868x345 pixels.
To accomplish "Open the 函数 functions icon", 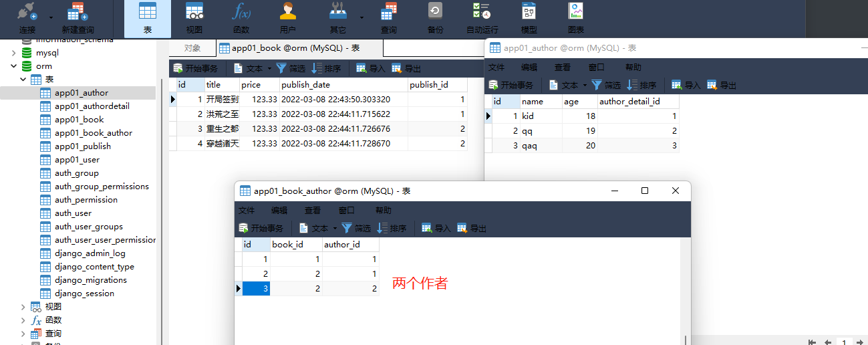I will (241, 19).
